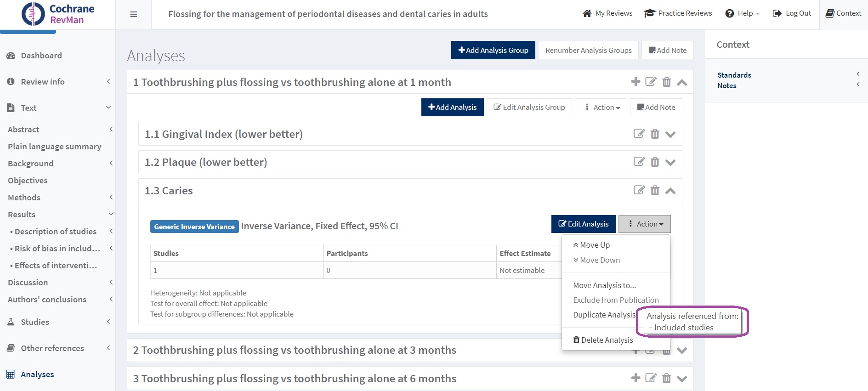Image resolution: width=868 pixels, height=391 pixels.
Task: Click the plus icon on analysis group 1
Action: click(635, 82)
